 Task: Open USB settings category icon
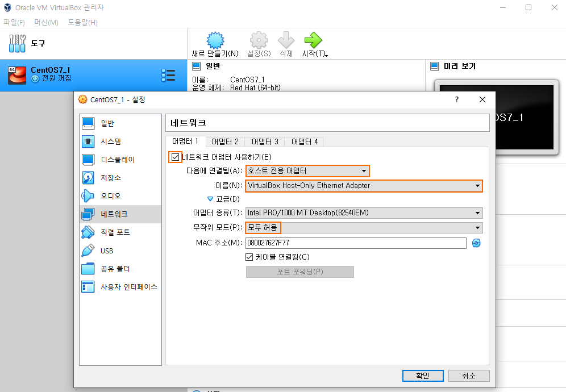click(88, 251)
